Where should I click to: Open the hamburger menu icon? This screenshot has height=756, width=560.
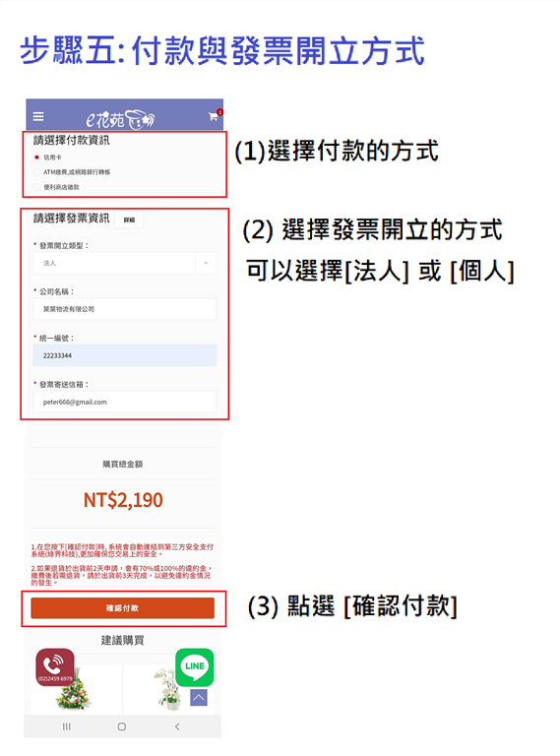[x=38, y=117]
